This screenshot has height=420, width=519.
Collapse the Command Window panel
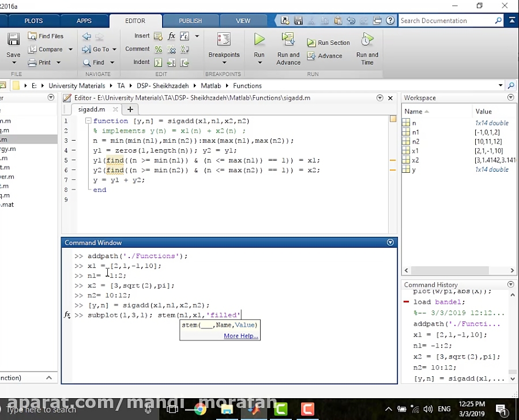click(390, 242)
